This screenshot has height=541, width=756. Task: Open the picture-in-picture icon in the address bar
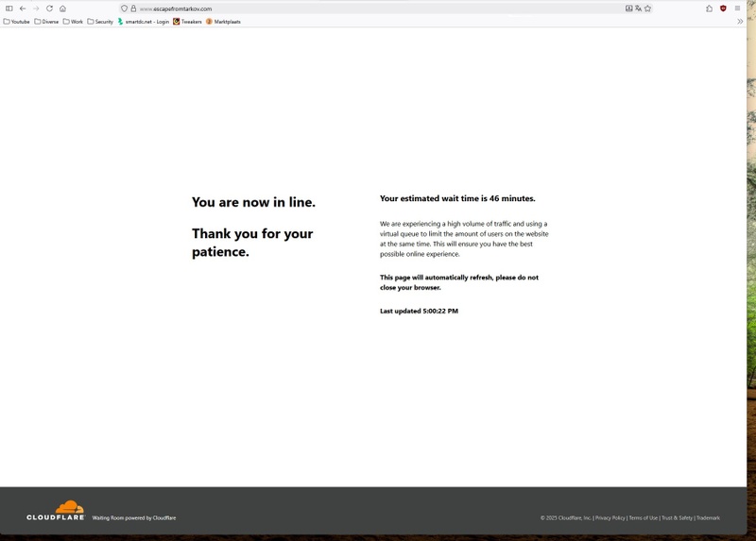tap(629, 8)
